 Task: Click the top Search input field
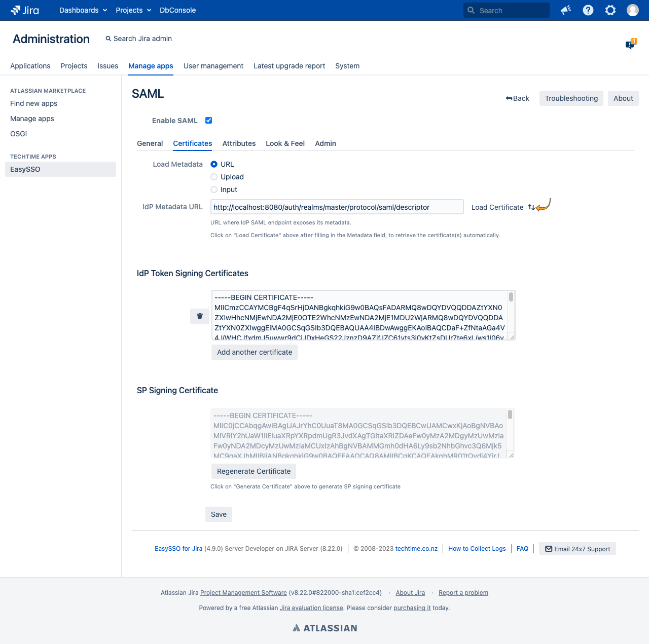(x=507, y=10)
